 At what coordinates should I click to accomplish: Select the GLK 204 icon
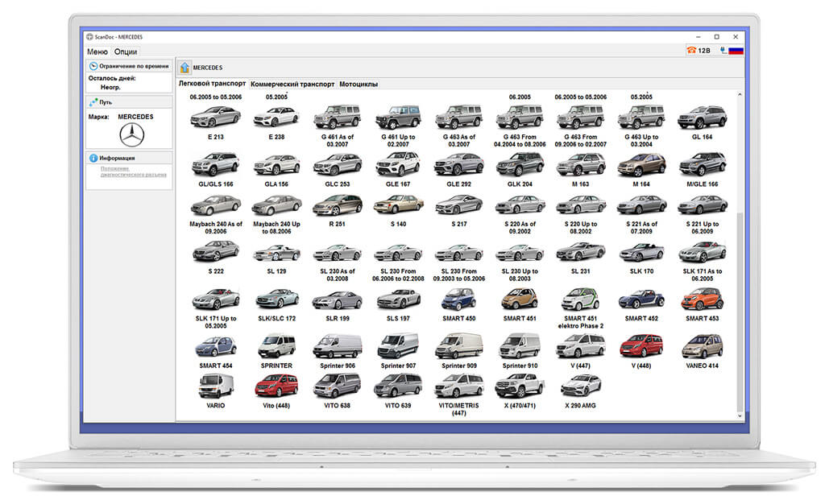pos(520,164)
